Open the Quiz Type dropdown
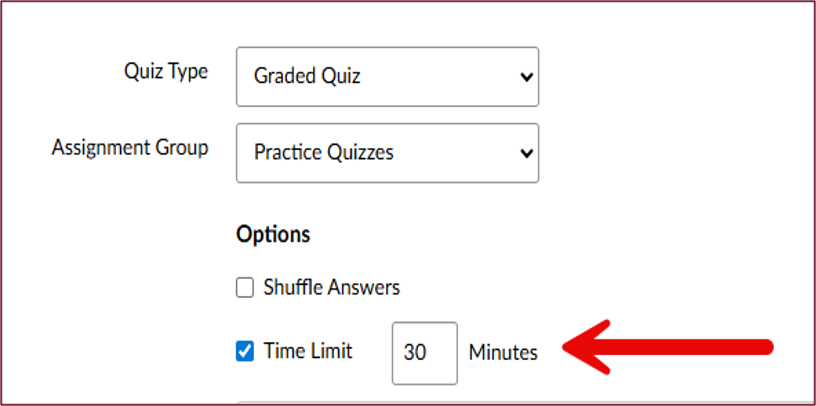Viewport: 816px width, 406px height. click(387, 76)
